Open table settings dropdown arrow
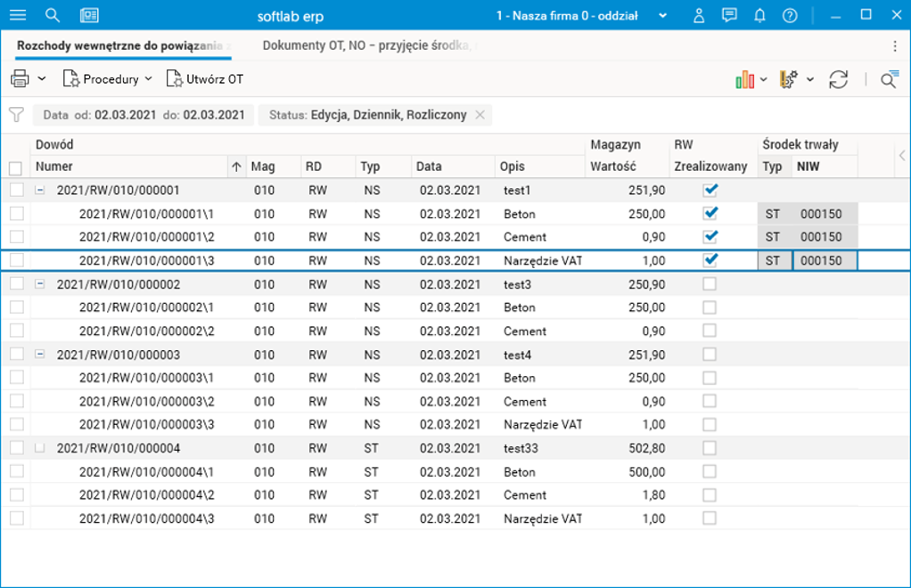911x588 pixels. tap(810, 79)
